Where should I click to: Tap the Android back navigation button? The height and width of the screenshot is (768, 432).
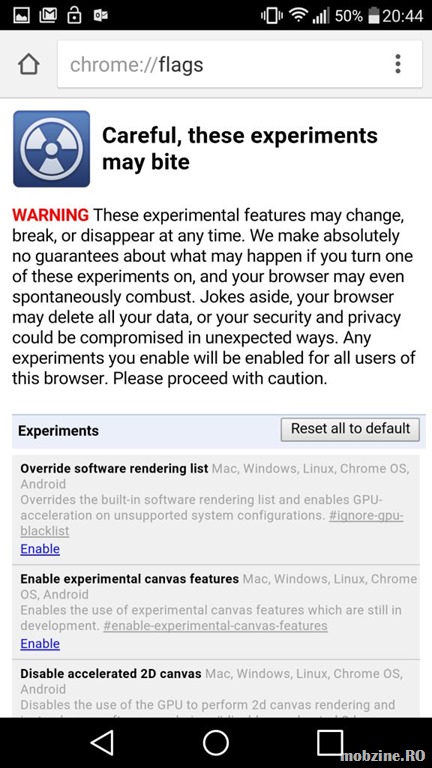(102, 743)
